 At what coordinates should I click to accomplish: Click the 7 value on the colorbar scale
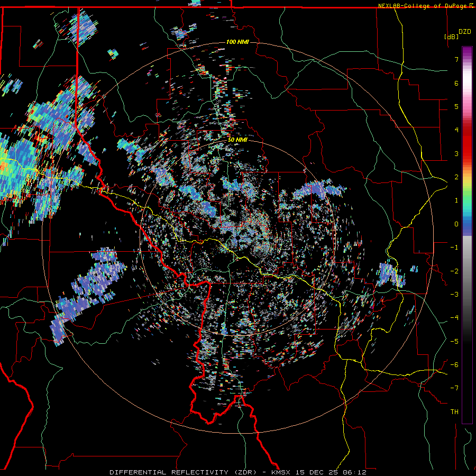click(456, 59)
